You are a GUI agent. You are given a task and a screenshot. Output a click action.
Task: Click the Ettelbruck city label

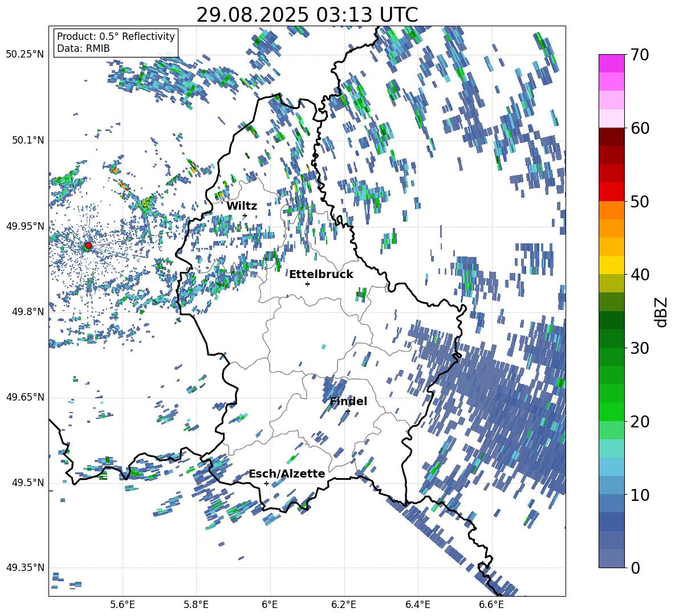tap(321, 275)
